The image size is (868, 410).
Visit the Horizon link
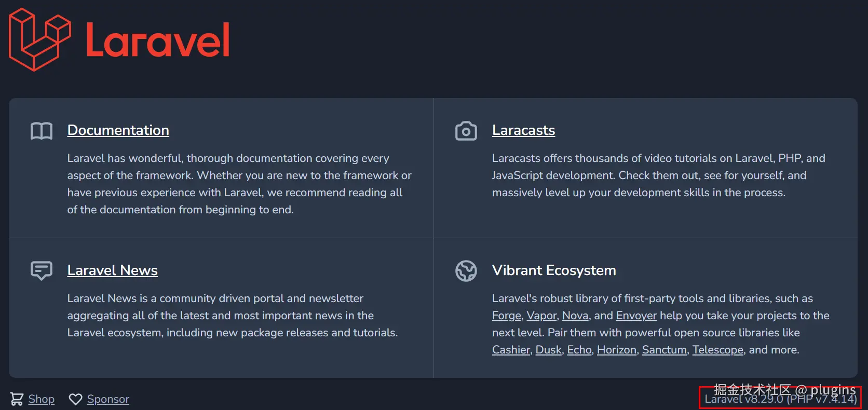click(616, 350)
